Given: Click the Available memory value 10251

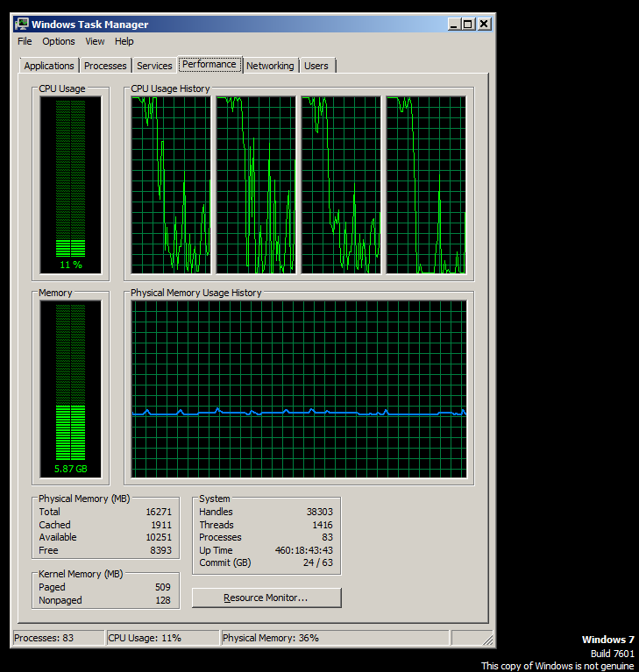Looking at the screenshot, I should tap(159, 537).
